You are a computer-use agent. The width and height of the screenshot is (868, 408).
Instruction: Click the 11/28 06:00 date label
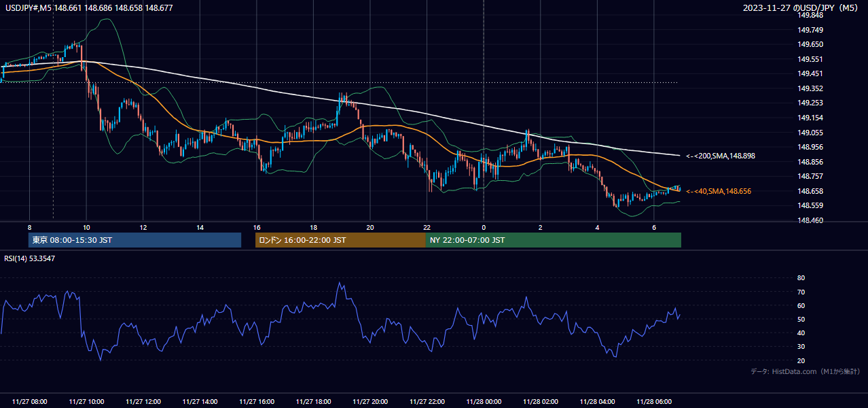(x=653, y=402)
